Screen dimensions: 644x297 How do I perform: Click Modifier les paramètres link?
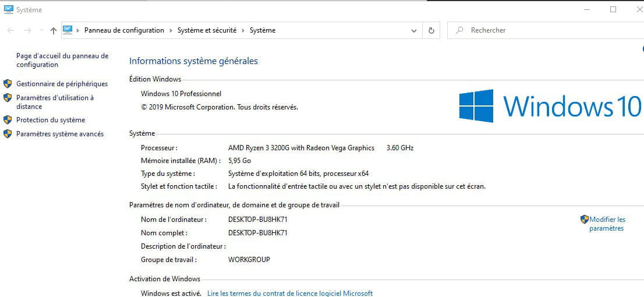607,224
